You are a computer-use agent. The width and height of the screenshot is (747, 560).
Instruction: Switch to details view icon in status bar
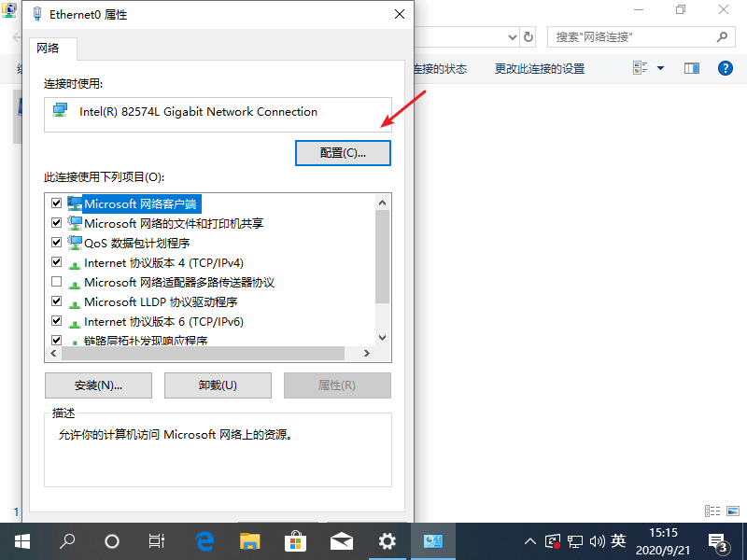pos(712,511)
